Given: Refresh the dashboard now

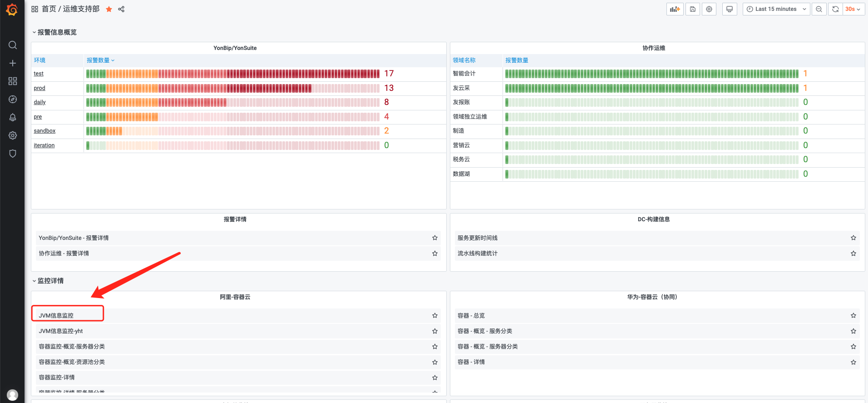Looking at the screenshot, I should pos(835,9).
